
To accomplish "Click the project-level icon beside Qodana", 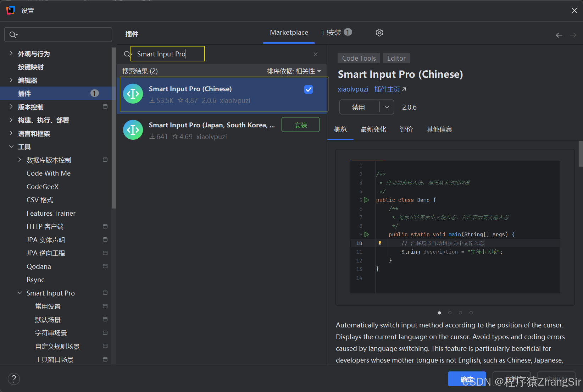I will tap(105, 266).
